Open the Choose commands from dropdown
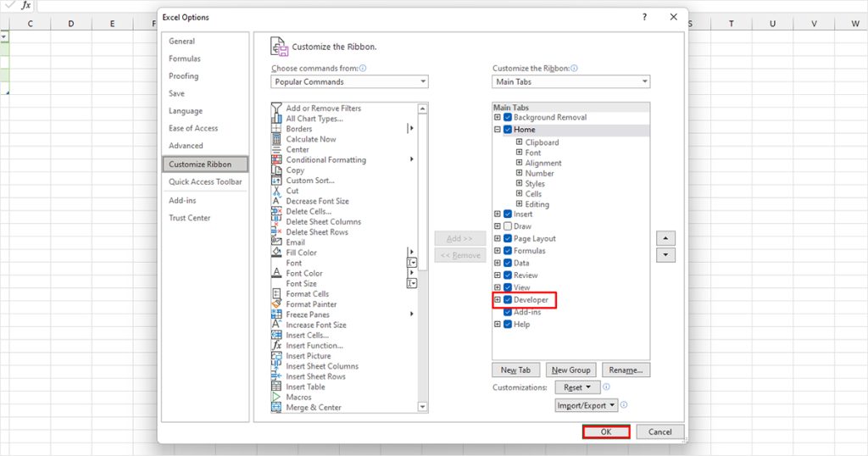This screenshot has height=456, width=868. pos(349,82)
